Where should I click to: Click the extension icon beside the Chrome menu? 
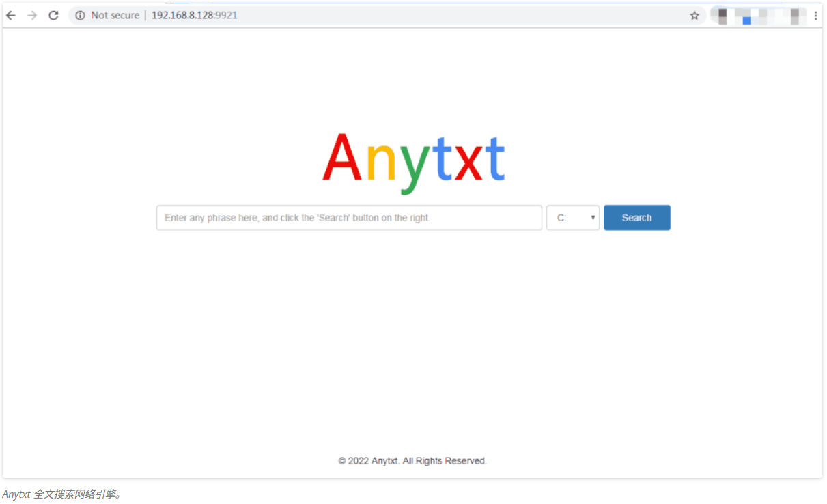(795, 15)
